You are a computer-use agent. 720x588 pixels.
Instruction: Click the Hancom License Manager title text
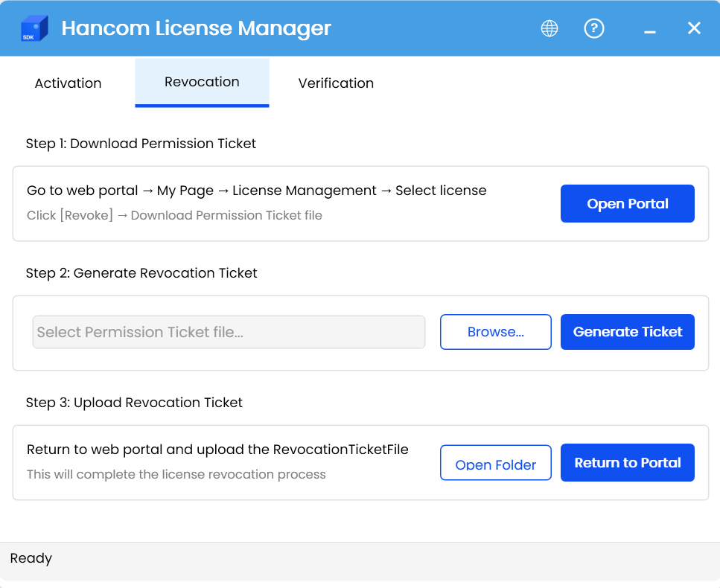coord(197,28)
